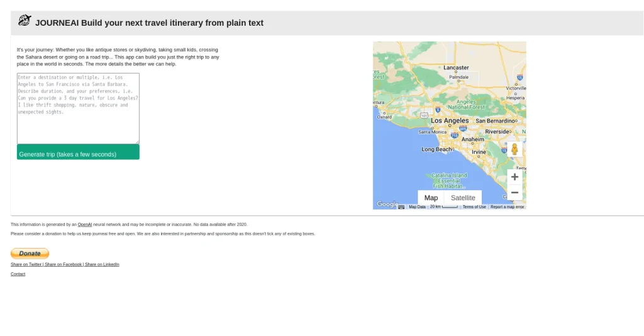Zoom in on the map

514,177
